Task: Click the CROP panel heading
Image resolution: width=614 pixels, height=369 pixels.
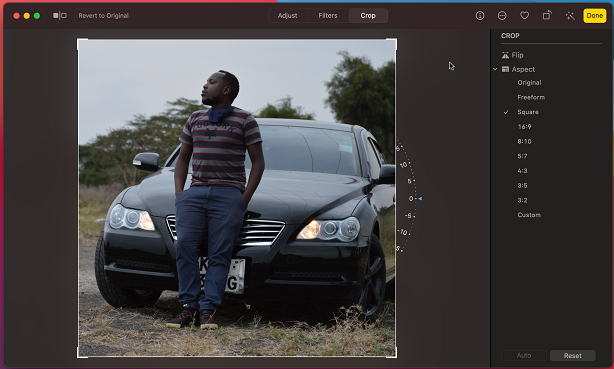Action: [x=510, y=36]
